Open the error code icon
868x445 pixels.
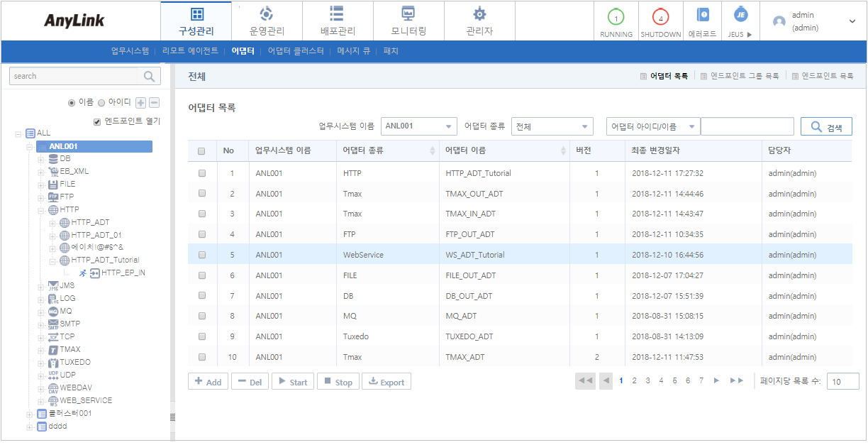pos(702,16)
